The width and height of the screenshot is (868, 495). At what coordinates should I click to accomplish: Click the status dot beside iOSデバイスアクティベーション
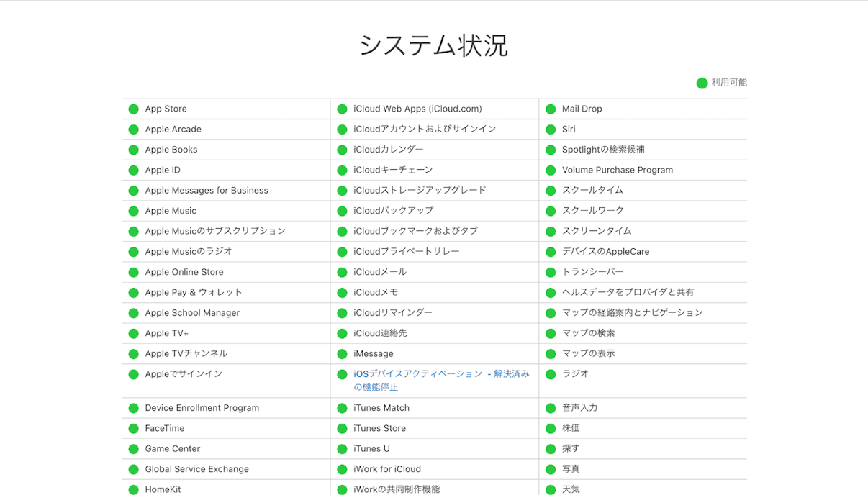(342, 374)
